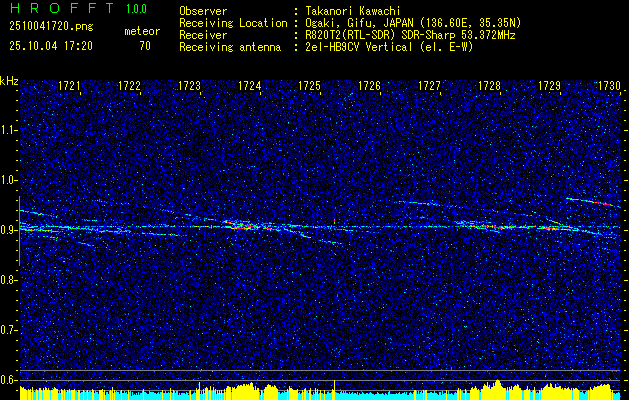Select the filename 2510041720.png text
Viewport: 629px width, 400px height.
[x=51, y=26]
